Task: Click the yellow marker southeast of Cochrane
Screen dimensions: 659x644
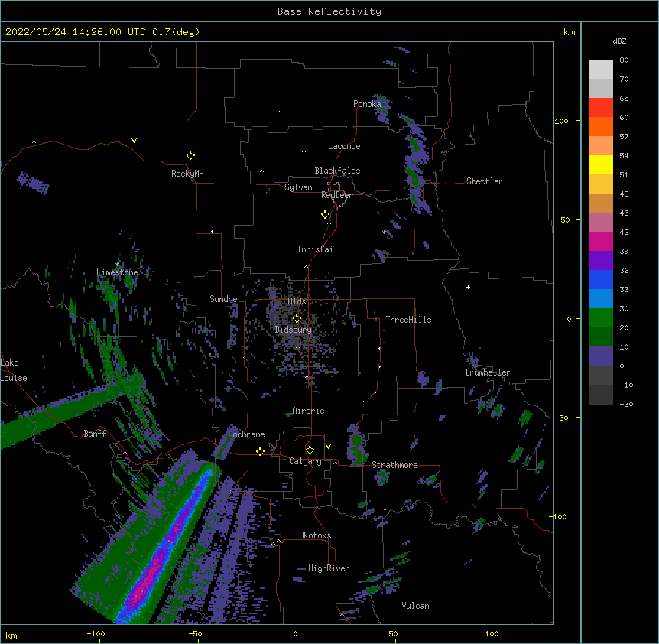Action: pos(260,451)
